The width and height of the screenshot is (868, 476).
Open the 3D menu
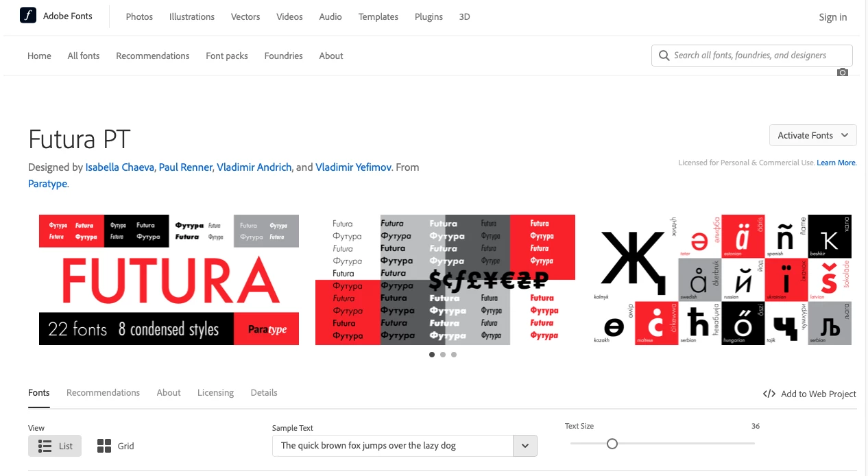pos(464,16)
